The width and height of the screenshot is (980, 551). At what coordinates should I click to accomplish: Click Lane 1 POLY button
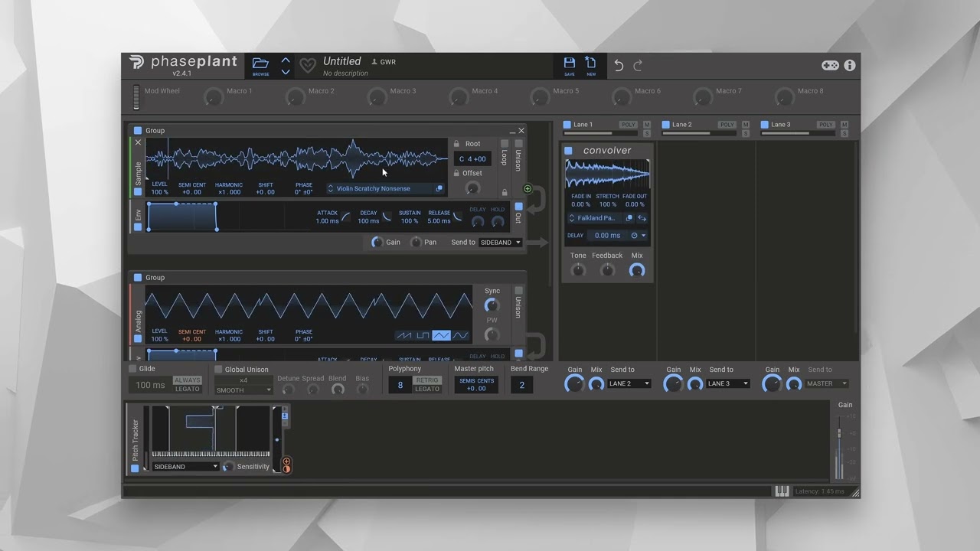pos(629,125)
